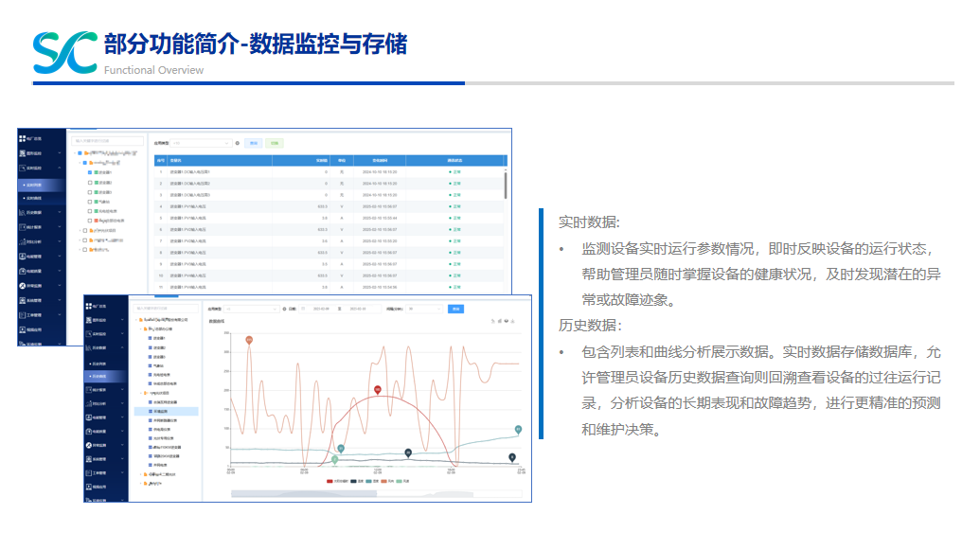Click the settings gear beside the upper 应用类型 dropdown
Image resolution: width=980 pixels, height=550 pixels.
pyautogui.click(x=237, y=142)
